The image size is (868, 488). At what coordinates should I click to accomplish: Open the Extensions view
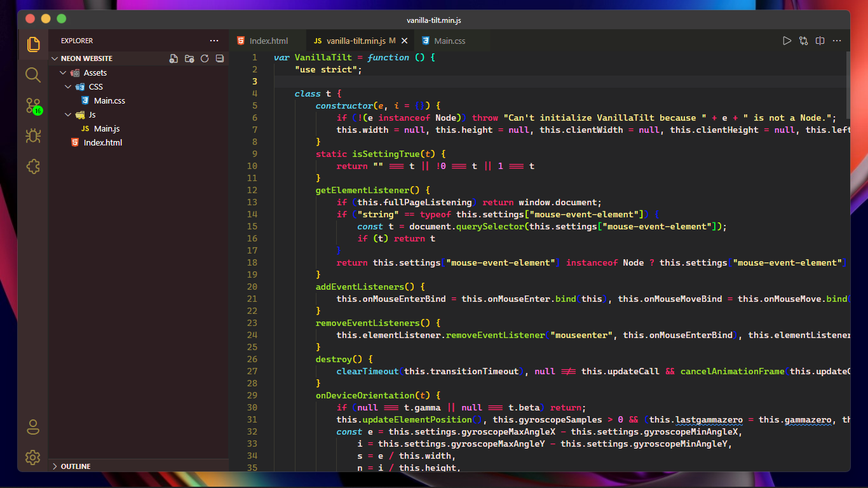pos(33,166)
